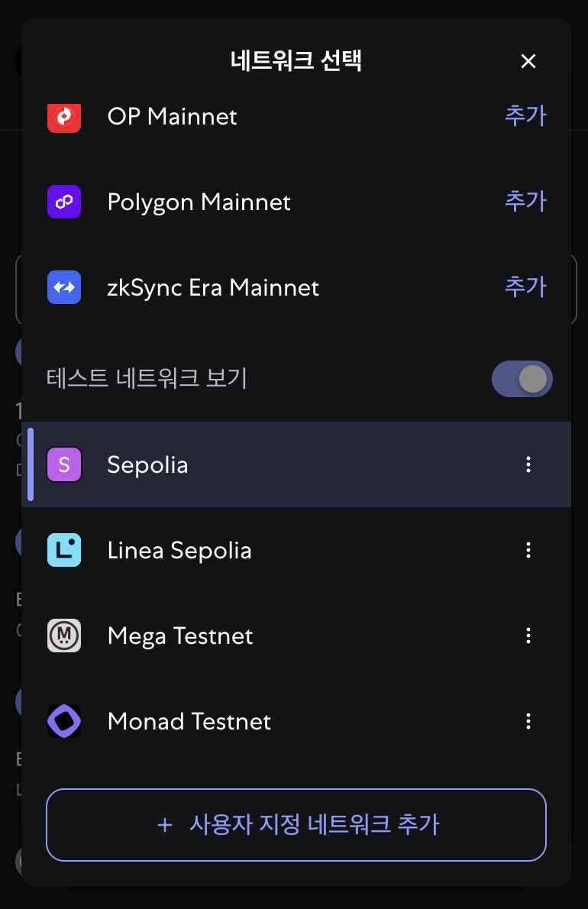Click the Polygon Mainnet purple logo icon
The height and width of the screenshot is (909, 588).
tap(64, 202)
